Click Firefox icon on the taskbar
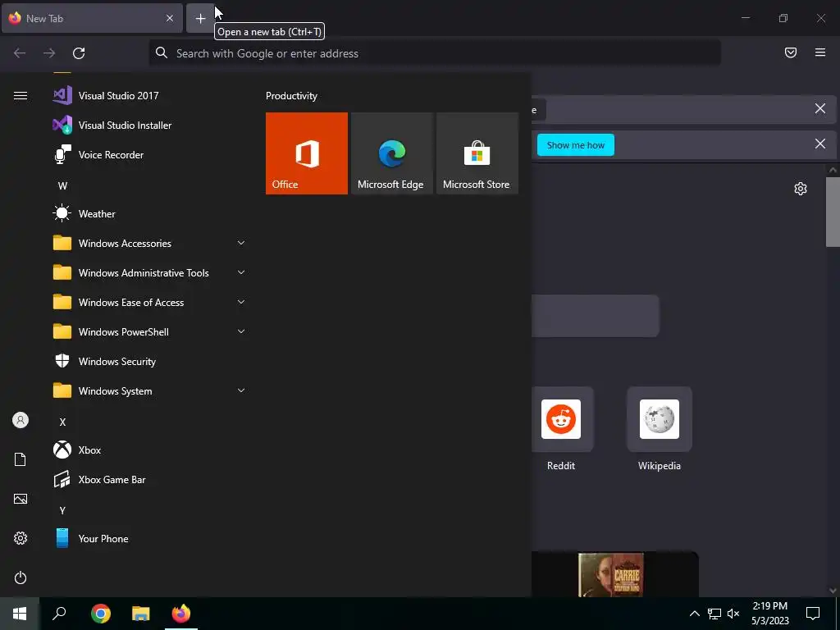Viewport: 840px width, 630px height. point(181,614)
